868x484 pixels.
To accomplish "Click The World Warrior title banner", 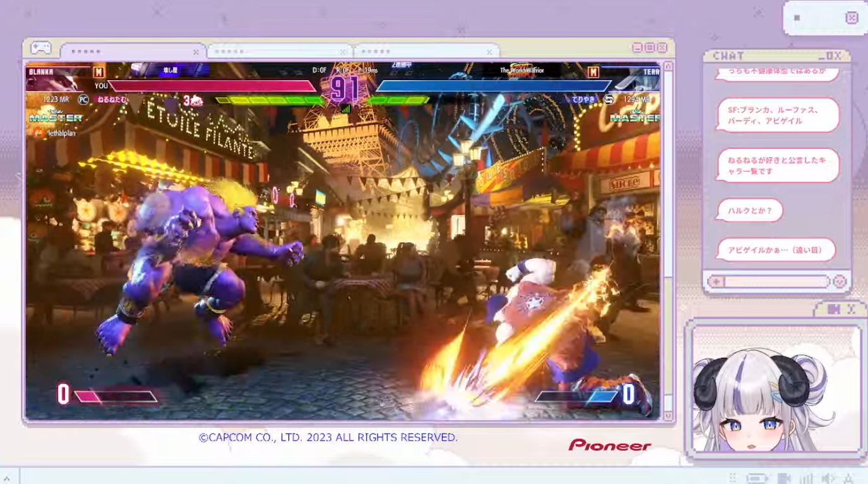I will pyautogui.click(x=521, y=71).
